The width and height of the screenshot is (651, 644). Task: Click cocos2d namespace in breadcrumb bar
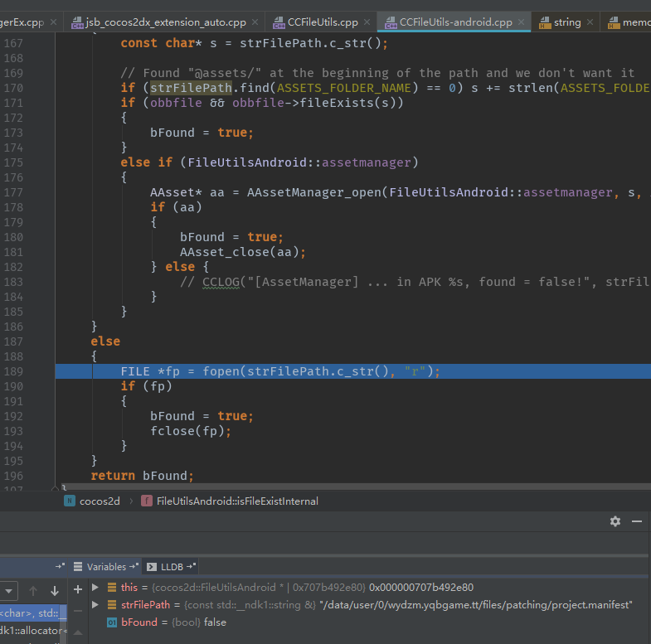pyautogui.click(x=100, y=501)
